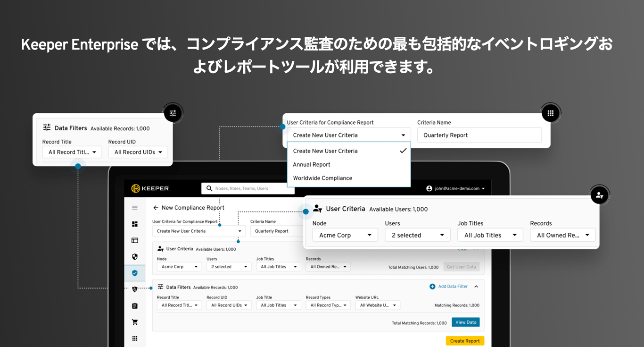Viewport: 644px width, 347px height.
Task: Expand the All Job Titles dropdown
Action: (490, 235)
